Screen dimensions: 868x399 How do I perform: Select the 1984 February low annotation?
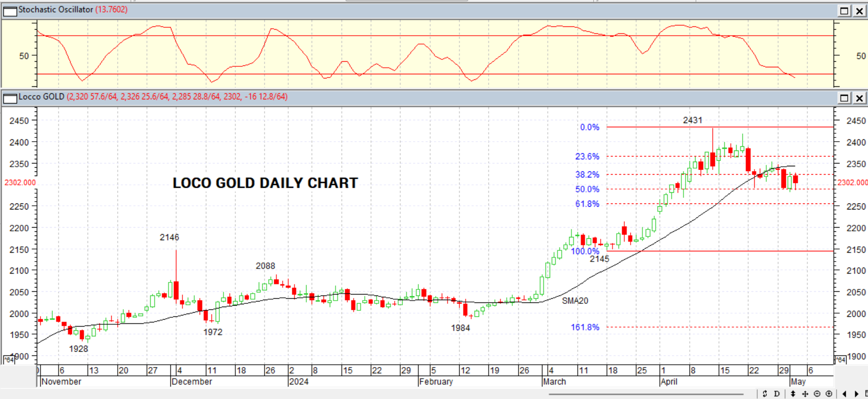(x=461, y=328)
